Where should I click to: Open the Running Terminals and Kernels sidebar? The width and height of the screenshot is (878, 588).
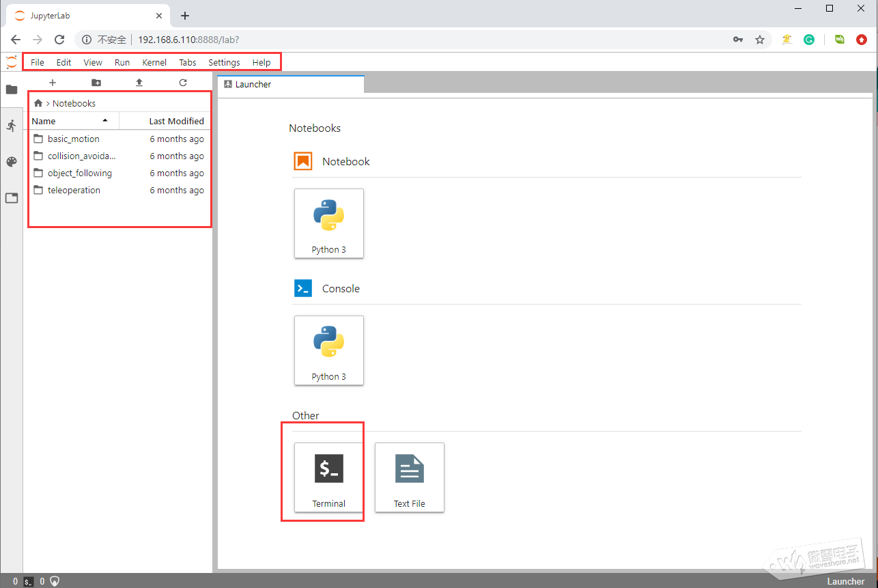(x=11, y=126)
